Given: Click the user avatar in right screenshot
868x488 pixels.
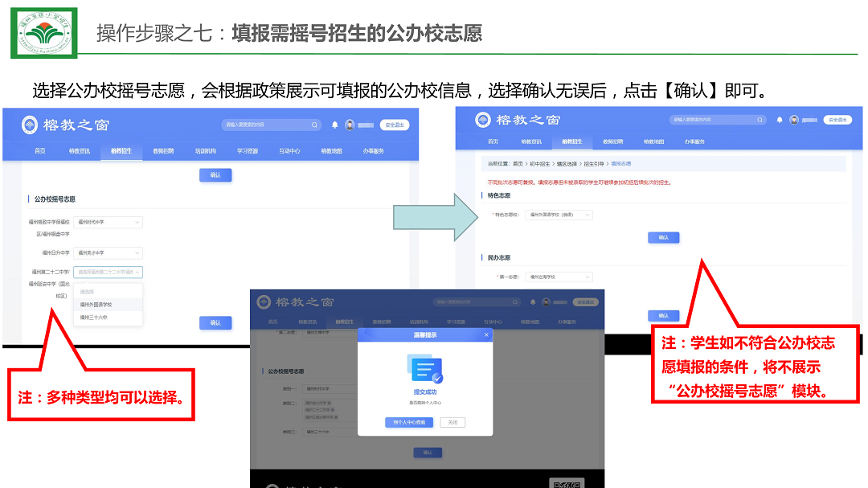Looking at the screenshot, I should [794, 120].
